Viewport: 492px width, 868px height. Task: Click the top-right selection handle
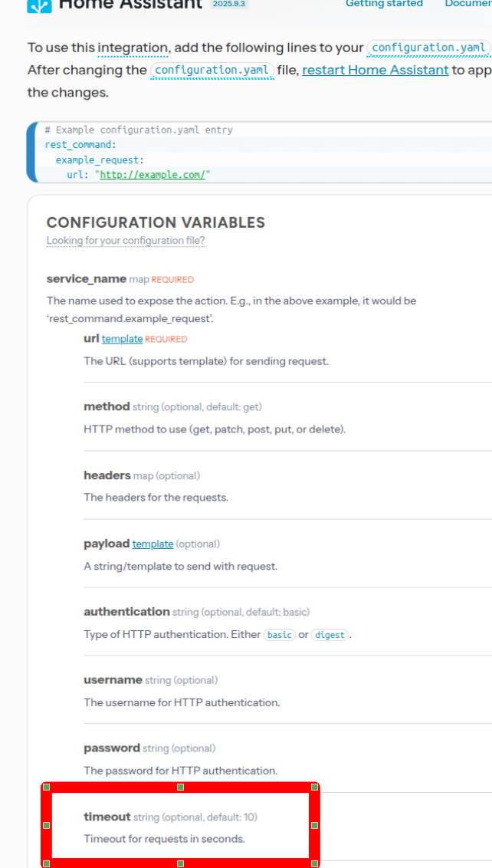pyautogui.click(x=314, y=787)
